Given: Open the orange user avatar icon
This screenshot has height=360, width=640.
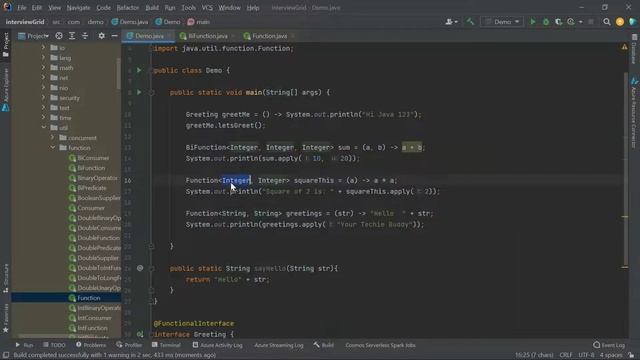Looking at the screenshot, I should pyautogui.click(x=620, y=22).
